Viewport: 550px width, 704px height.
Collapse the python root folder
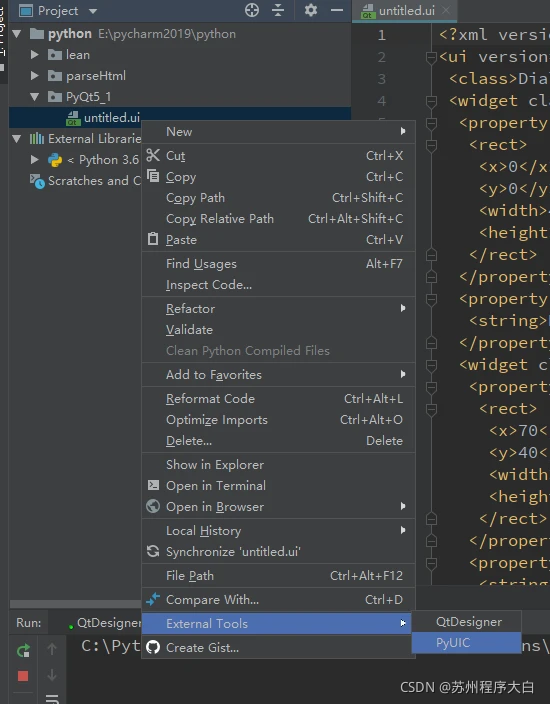click(17, 34)
